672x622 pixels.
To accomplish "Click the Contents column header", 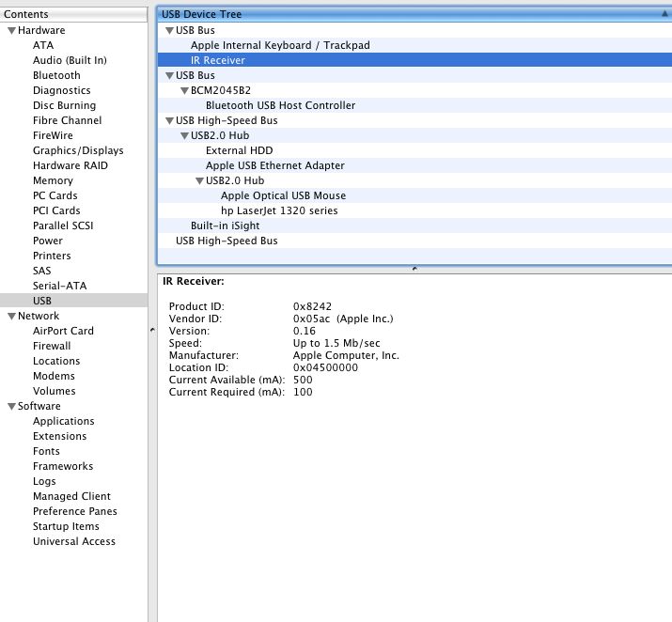I will 73,14.
